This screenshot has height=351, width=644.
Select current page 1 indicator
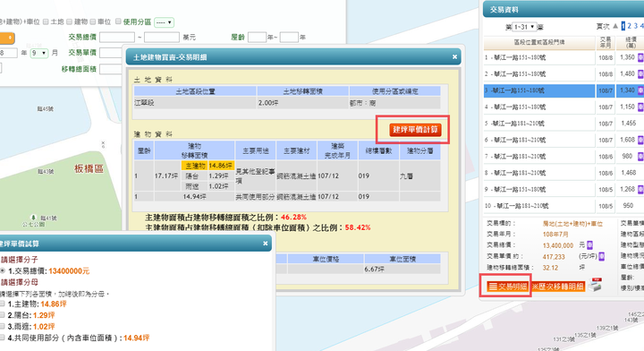click(x=623, y=26)
